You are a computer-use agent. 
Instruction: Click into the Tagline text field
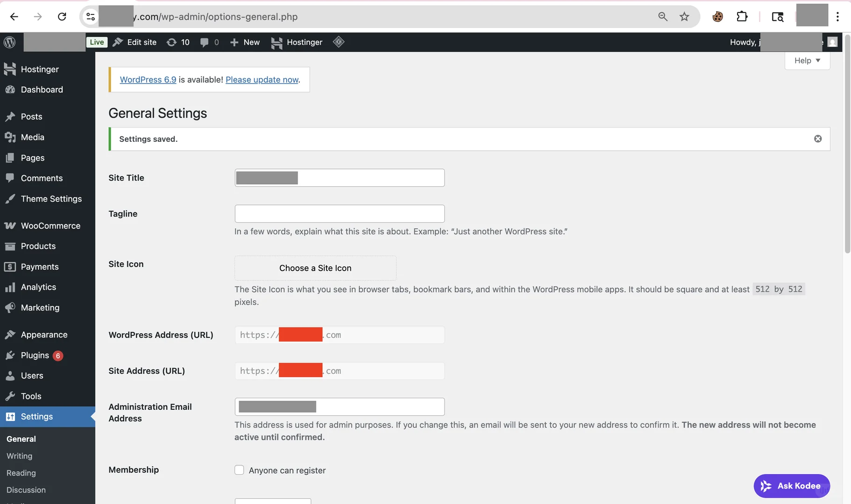coord(340,214)
